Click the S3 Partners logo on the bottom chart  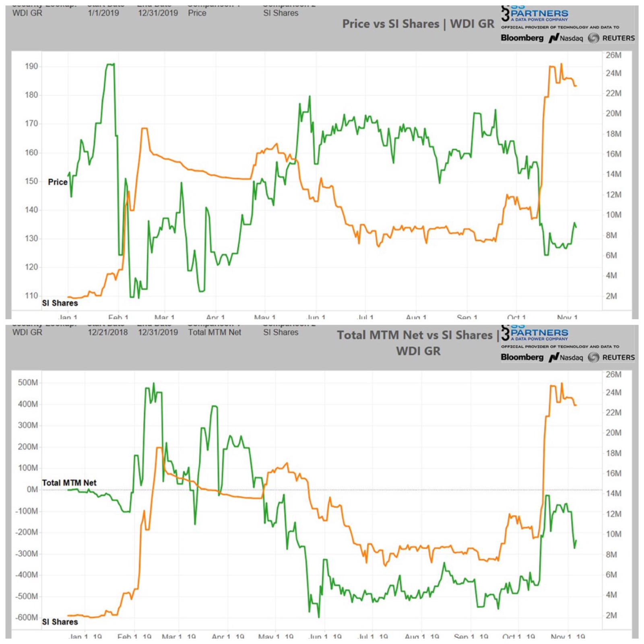(535, 332)
